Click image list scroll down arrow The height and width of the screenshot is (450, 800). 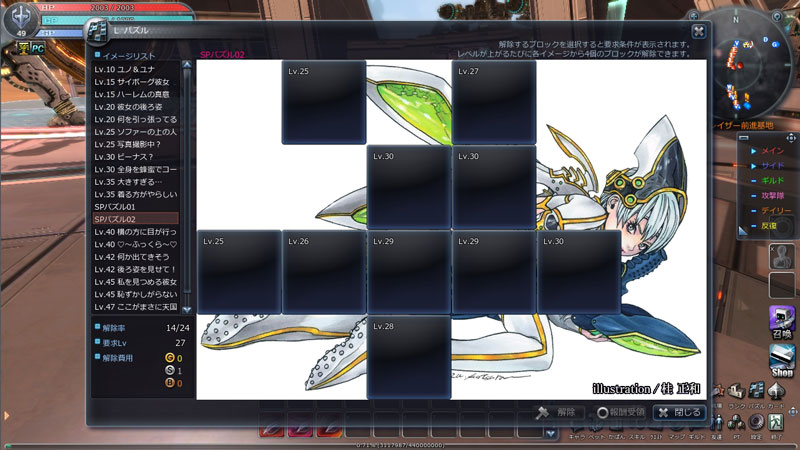187,309
